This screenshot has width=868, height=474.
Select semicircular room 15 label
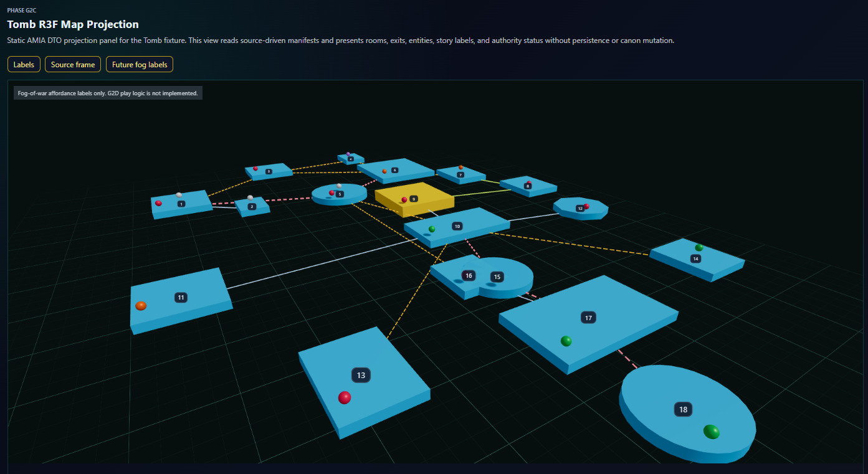497,277
